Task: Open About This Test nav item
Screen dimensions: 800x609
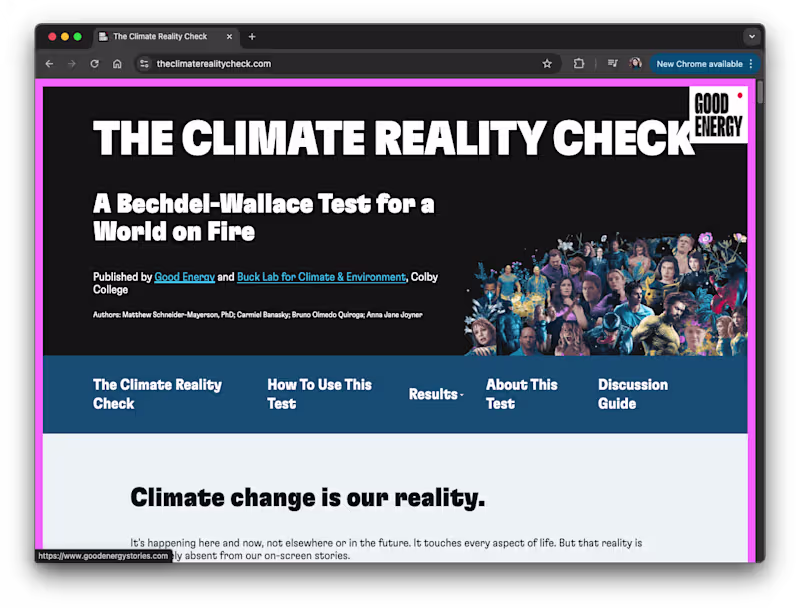Action: [521, 394]
